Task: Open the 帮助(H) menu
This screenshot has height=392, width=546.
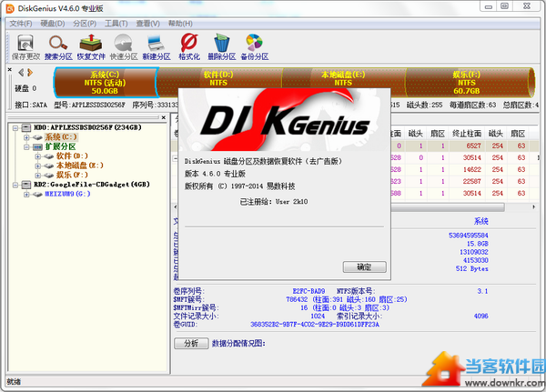Action: coord(180,24)
